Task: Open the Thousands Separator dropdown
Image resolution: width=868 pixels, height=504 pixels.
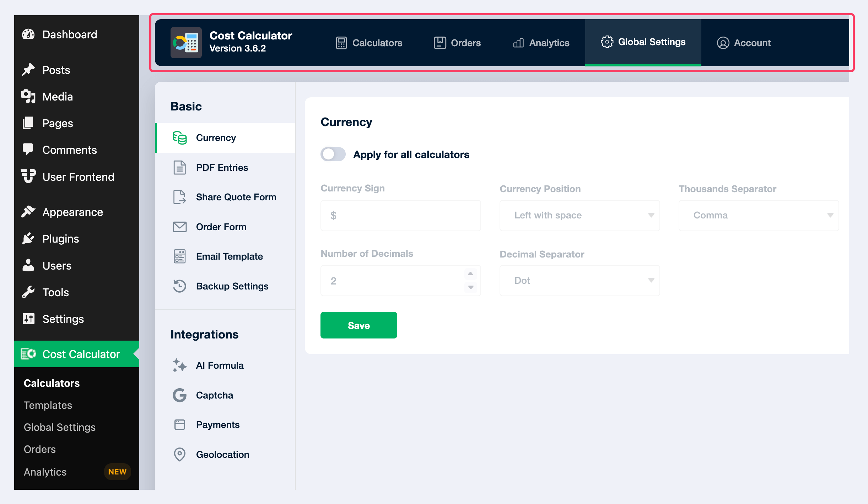Action: click(759, 216)
